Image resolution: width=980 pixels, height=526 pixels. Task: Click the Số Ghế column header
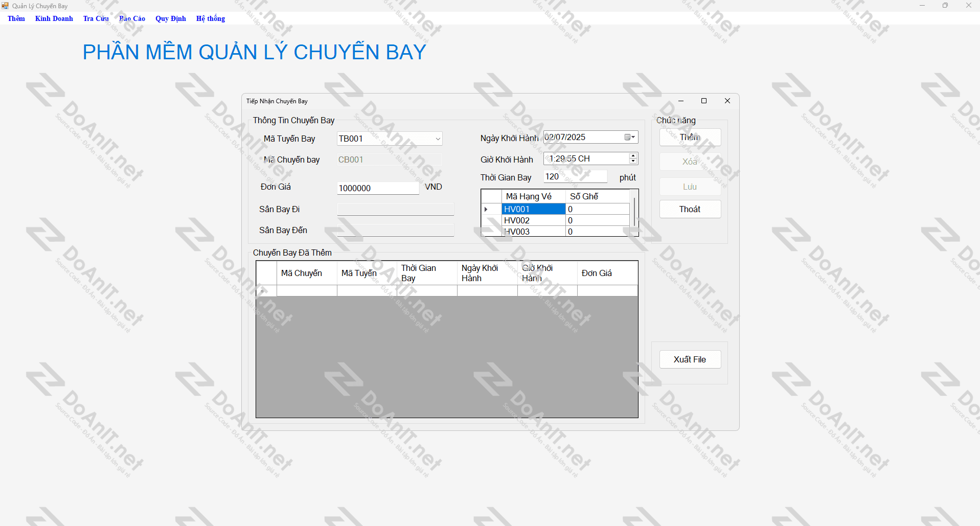(x=597, y=196)
